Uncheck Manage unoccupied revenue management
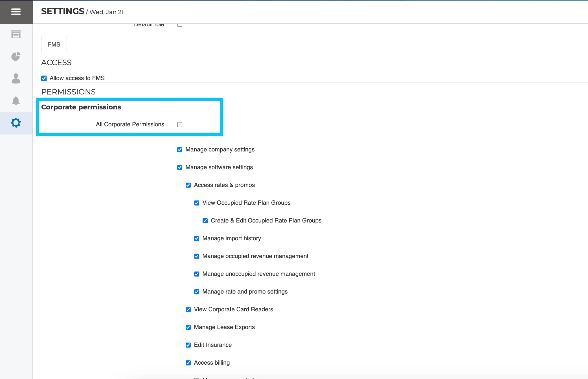The image size is (588, 379). (x=197, y=274)
